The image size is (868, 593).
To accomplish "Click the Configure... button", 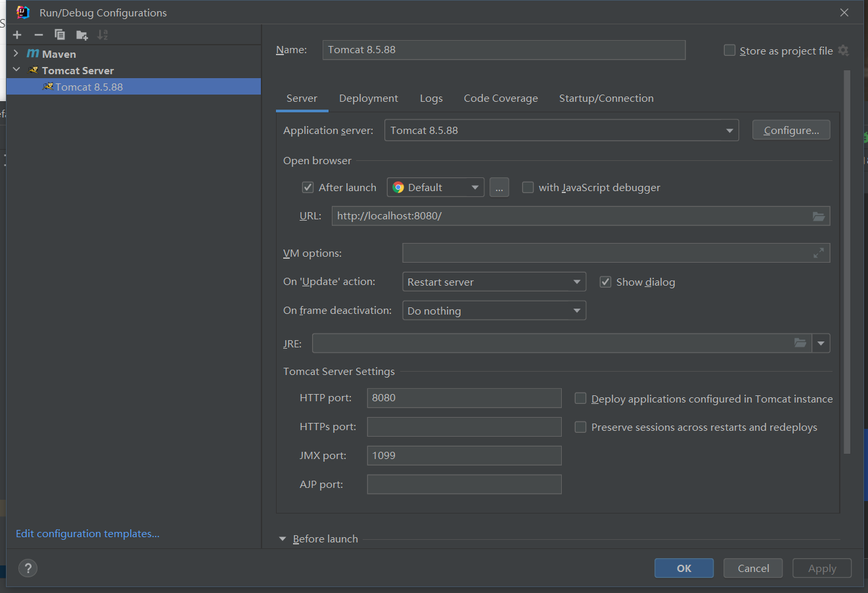I will [791, 130].
